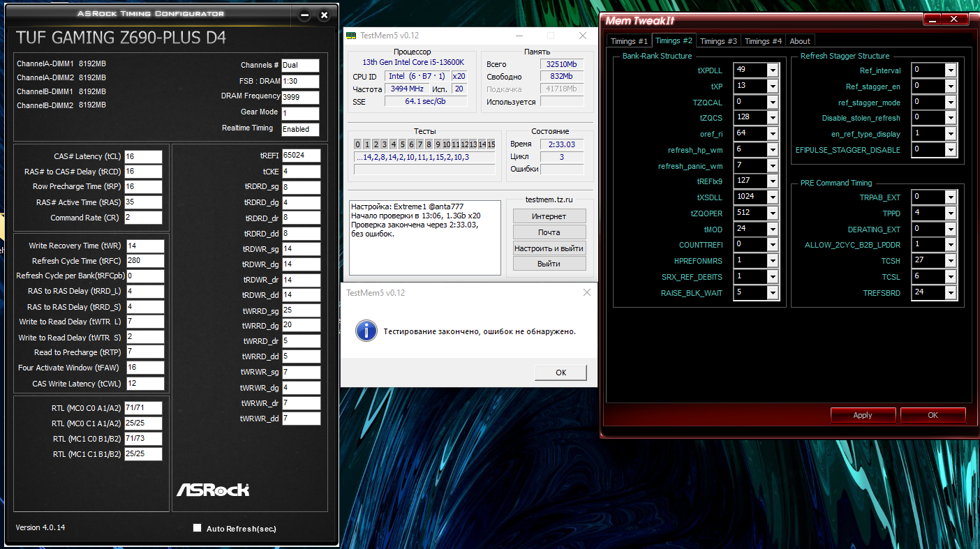980x549 pixels.
Task: Open the TCSL dropdown
Action: [951, 276]
